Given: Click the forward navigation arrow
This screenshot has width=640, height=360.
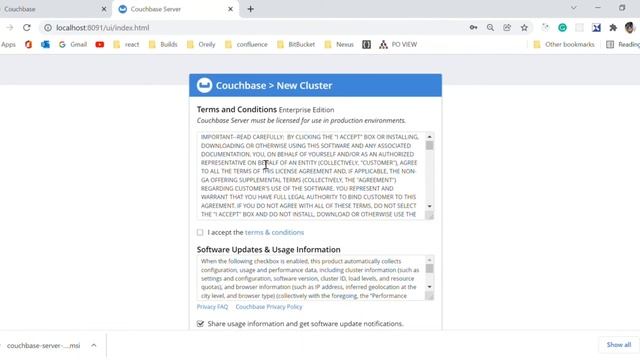Looking at the screenshot, I should tap(10, 28).
